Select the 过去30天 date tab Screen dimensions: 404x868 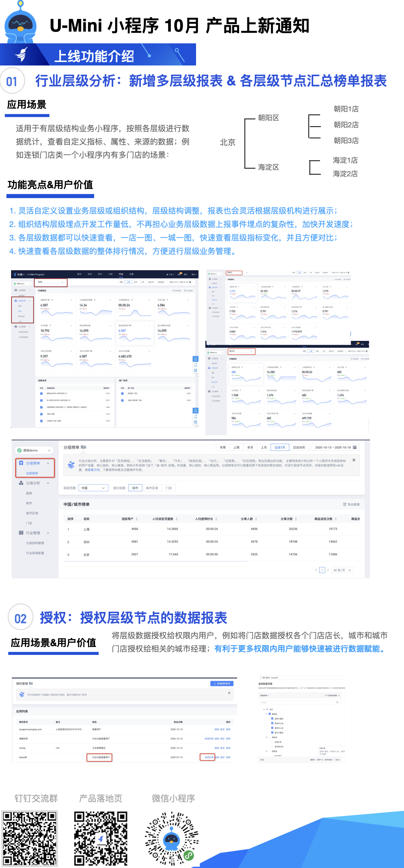coord(299,447)
